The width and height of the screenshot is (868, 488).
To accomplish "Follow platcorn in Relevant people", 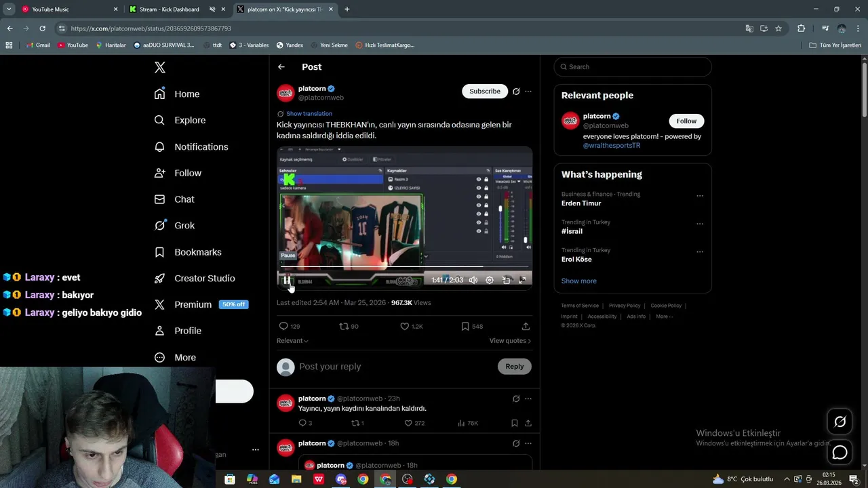I will click(x=686, y=121).
